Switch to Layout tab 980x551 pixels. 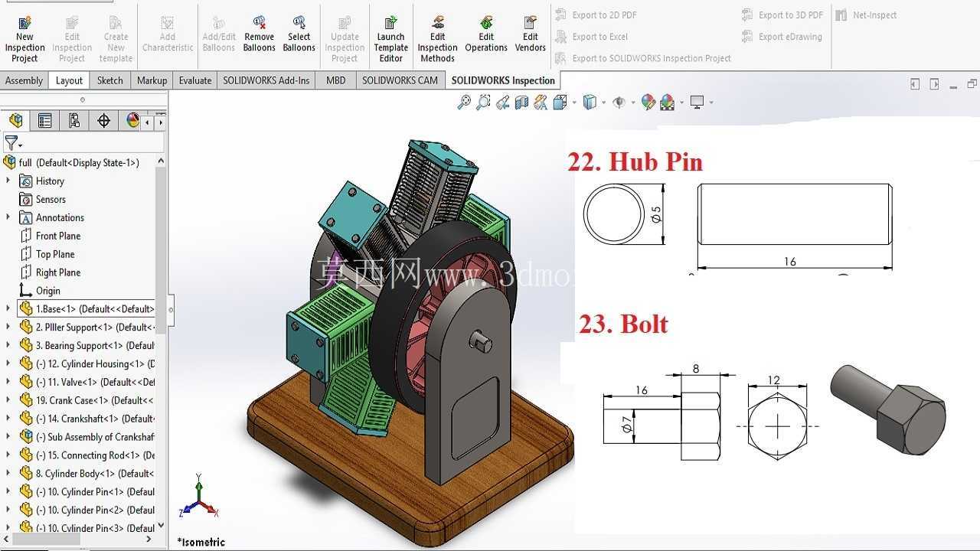(69, 80)
